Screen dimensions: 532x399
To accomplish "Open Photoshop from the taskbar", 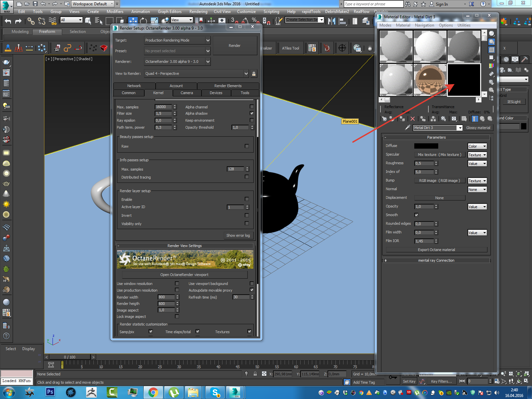I will [x=50, y=392].
